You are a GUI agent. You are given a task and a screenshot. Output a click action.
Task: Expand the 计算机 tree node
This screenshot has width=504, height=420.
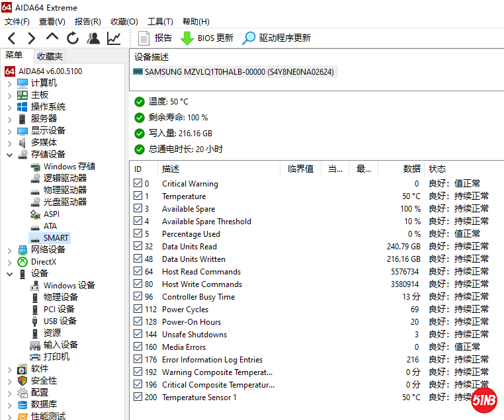9,83
